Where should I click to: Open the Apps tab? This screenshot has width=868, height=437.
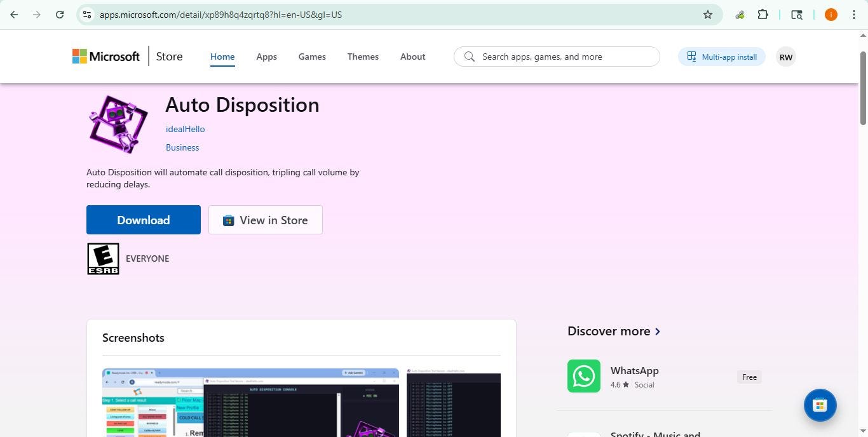pos(266,57)
